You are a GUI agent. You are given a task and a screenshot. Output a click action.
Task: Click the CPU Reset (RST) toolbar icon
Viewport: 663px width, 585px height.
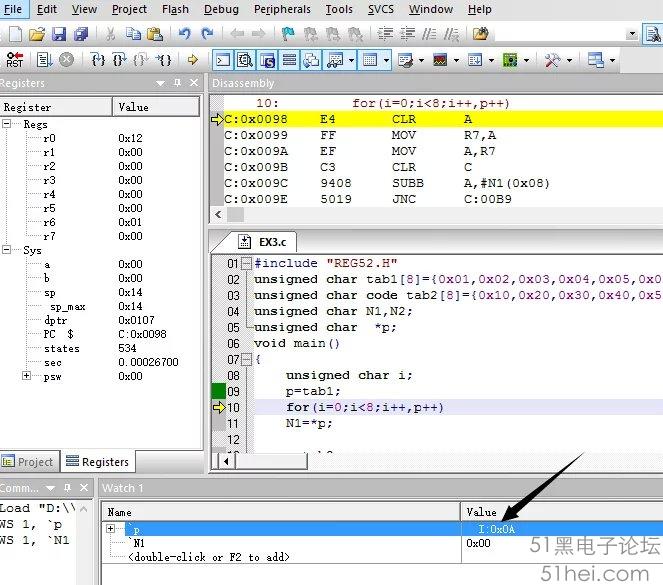(x=14, y=60)
